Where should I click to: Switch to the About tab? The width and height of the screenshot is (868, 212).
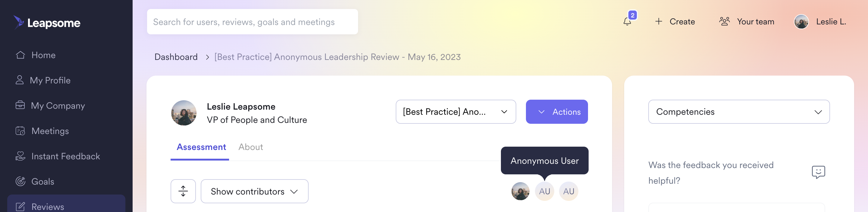click(251, 147)
